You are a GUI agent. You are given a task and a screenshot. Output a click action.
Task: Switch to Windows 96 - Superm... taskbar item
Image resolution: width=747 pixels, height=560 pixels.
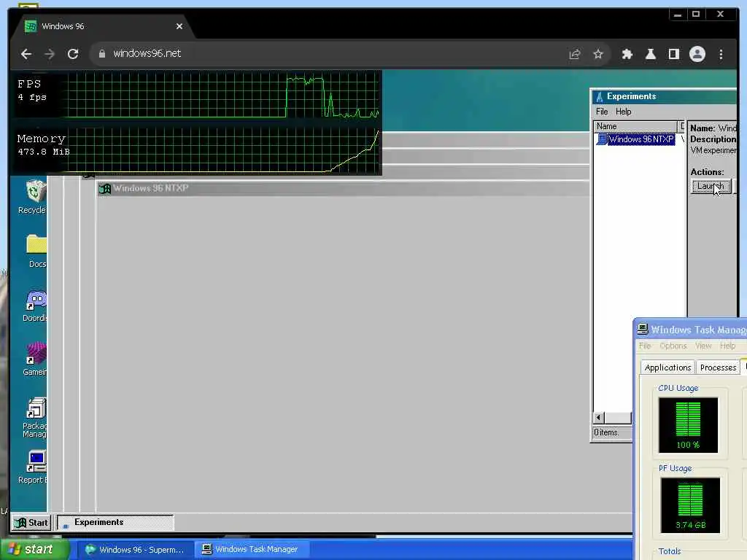[136, 550]
